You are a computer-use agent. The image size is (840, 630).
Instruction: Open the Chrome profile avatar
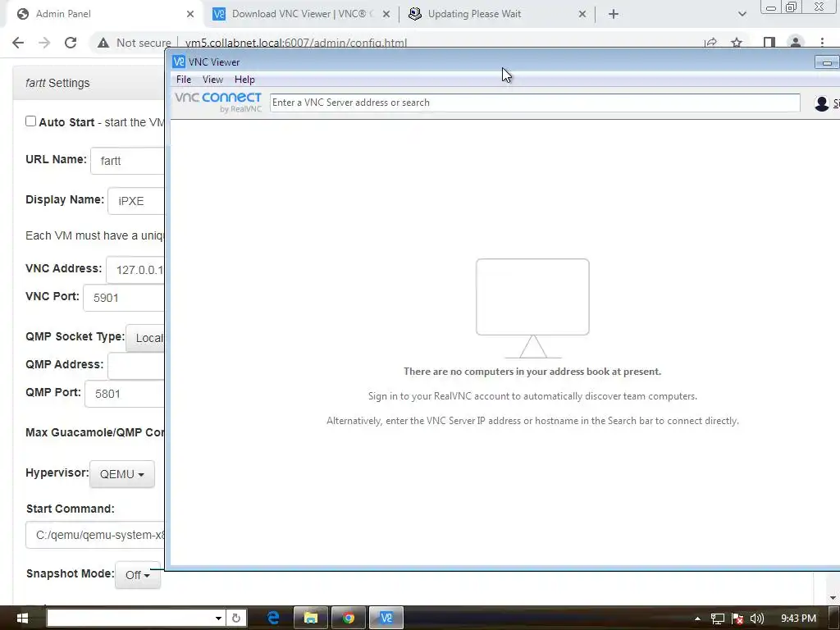(x=796, y=43)
